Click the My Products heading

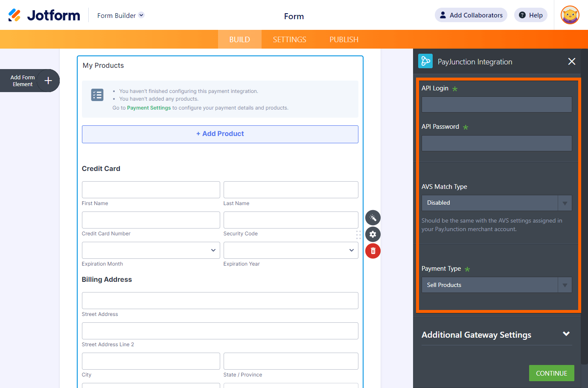[x=103, y=65]
